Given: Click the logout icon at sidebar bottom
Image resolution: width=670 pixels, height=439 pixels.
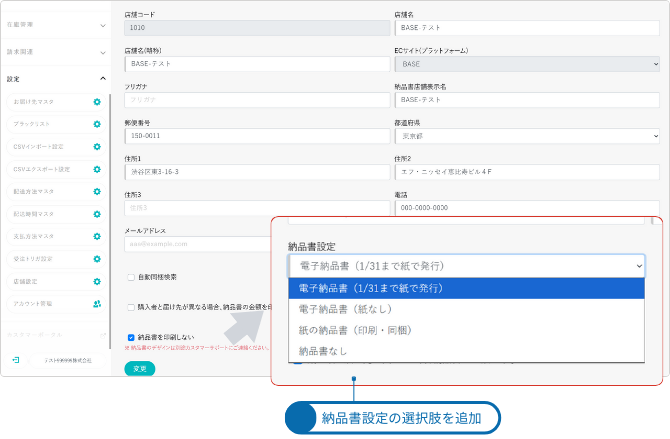Looking at the screenshot, I should [x=16, y=360].
